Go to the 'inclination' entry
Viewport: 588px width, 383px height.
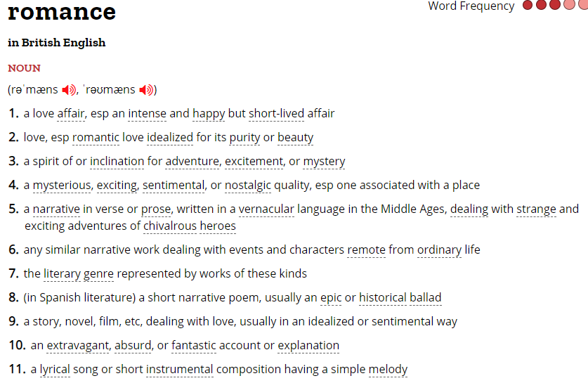click(117, 161)
